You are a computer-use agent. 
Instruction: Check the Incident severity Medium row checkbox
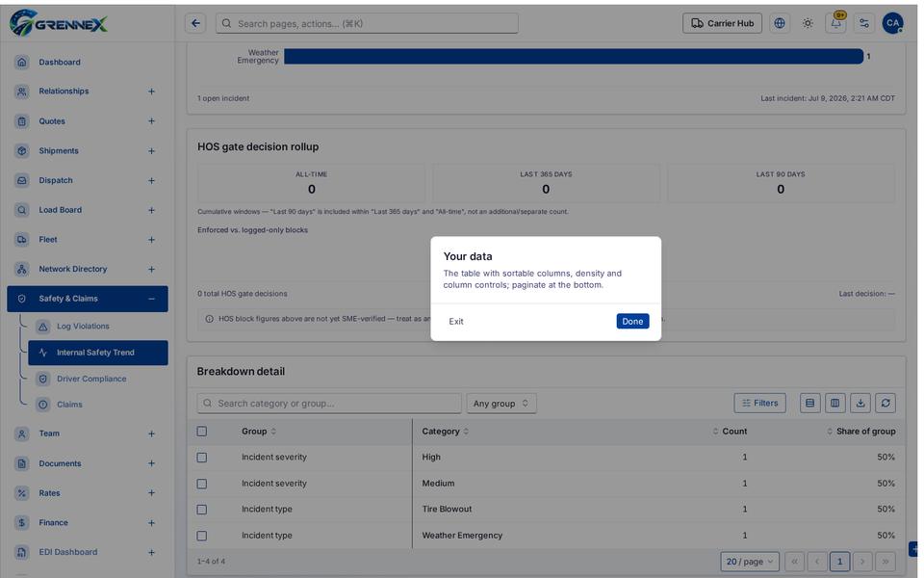[x=202, y=484]
